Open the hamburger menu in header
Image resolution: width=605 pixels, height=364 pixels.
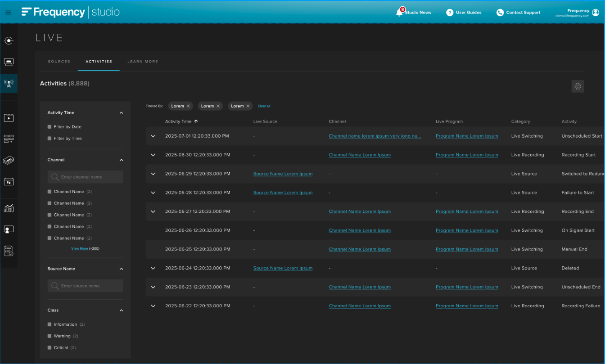pyautogui.click(x=8, y=13)
